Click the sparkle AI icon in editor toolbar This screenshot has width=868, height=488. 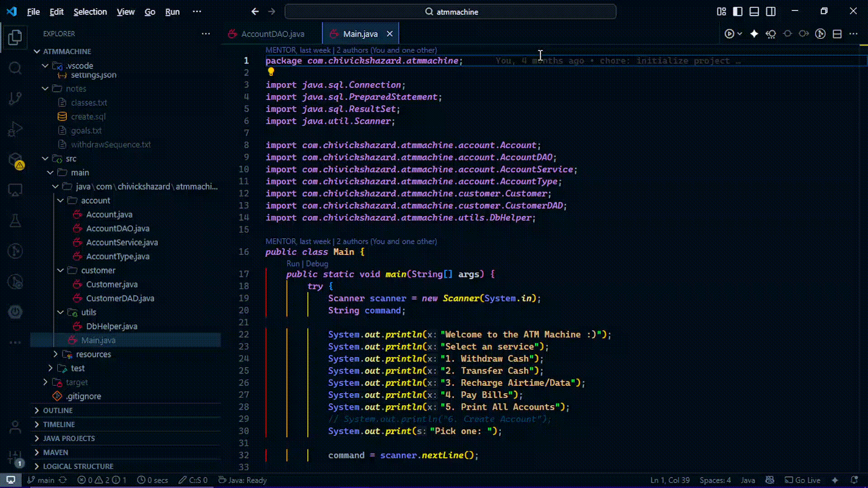click(754, 34)
